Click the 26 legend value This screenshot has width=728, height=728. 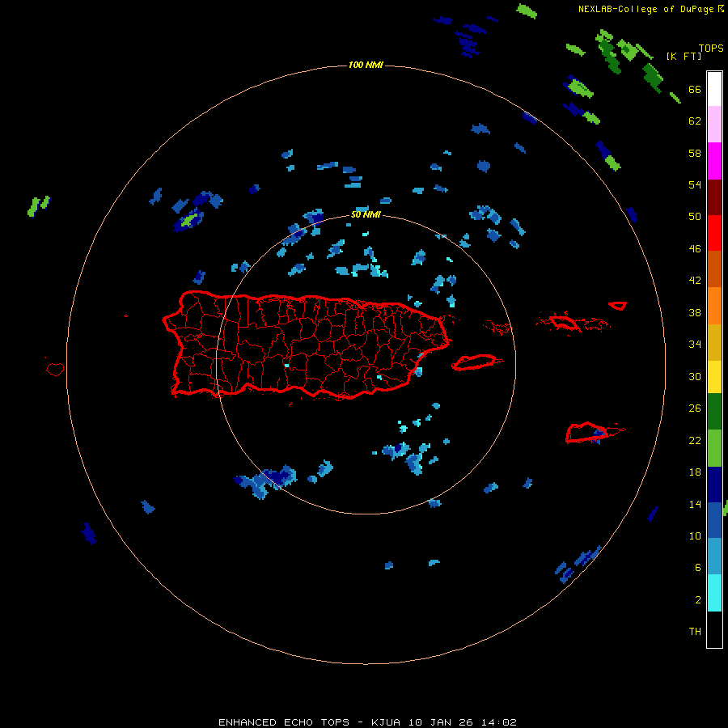[695, 408]
